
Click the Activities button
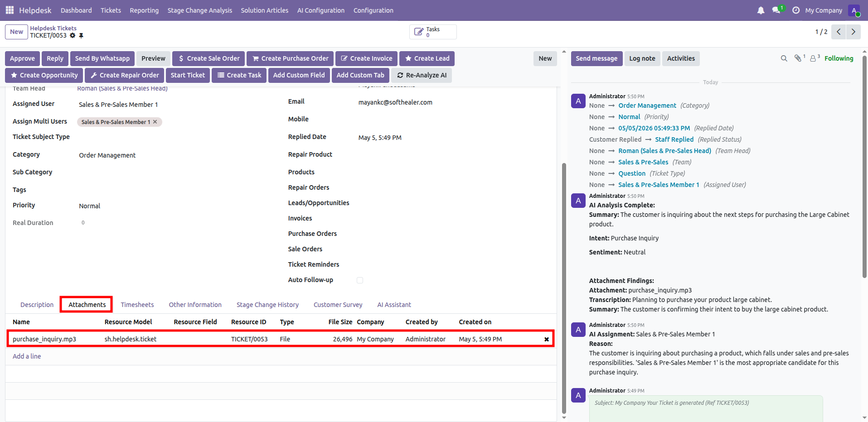681,58
